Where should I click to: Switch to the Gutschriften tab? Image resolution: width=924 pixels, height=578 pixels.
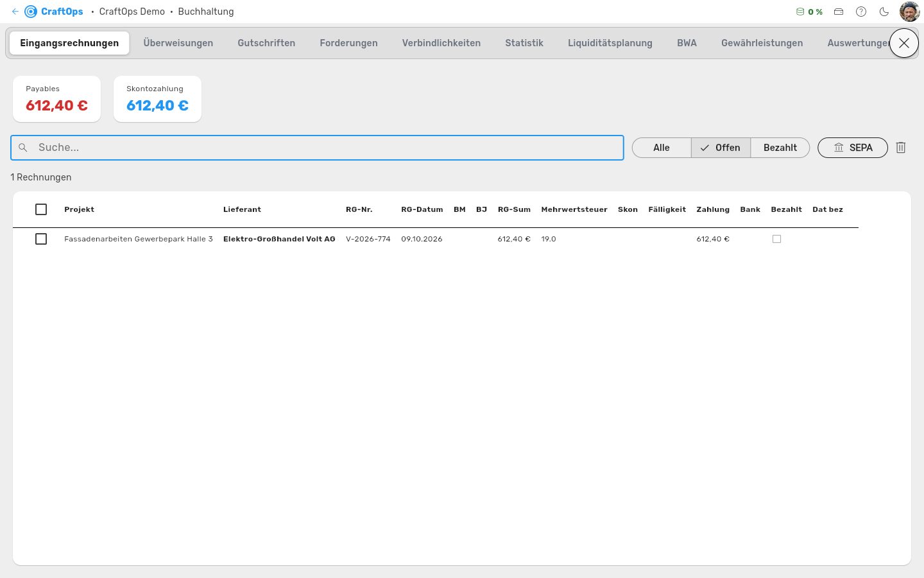click(x=266, y=43)
